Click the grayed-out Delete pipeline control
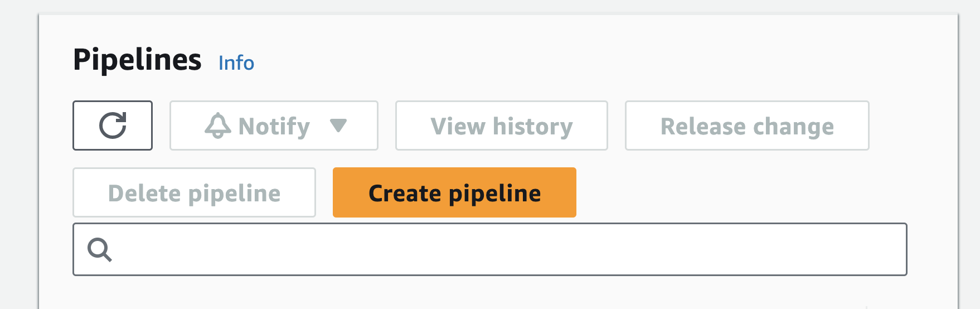Viewport: 980px width, 309px height. (194, 192)
